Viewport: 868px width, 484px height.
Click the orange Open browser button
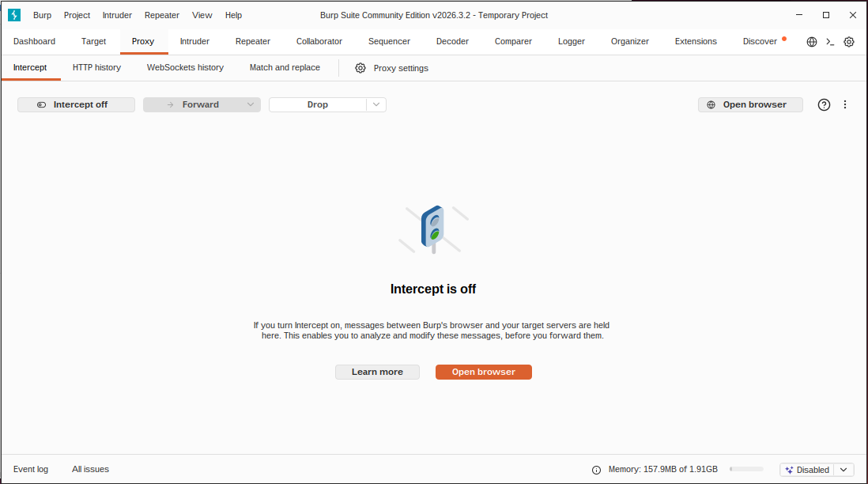[483, 372]
